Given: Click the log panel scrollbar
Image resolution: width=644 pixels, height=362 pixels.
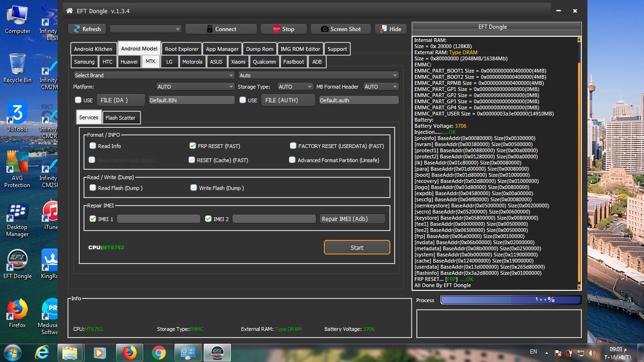Looking at the screenshot, I should pyautogui.click(x=579, y=164).
